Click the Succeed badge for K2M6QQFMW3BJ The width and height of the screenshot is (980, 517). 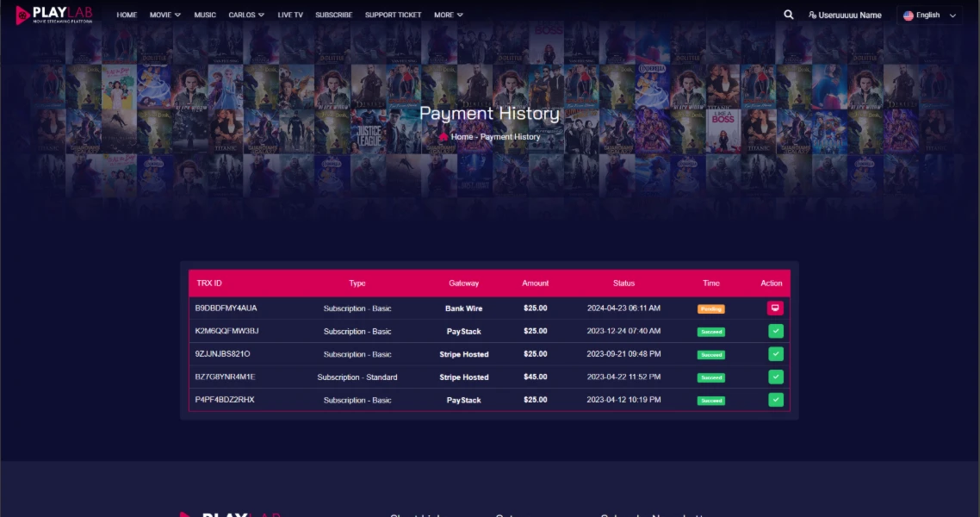(x=711, y=332)
